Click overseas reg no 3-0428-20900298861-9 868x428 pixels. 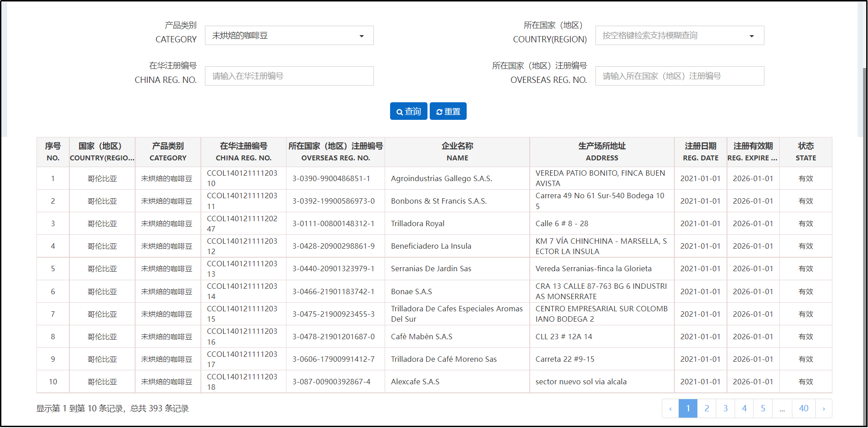click(x=333, y=246)
